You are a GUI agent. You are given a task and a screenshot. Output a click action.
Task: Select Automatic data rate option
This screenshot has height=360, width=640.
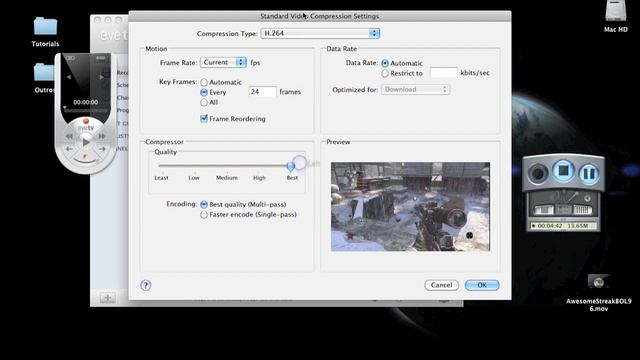point(384,63)
